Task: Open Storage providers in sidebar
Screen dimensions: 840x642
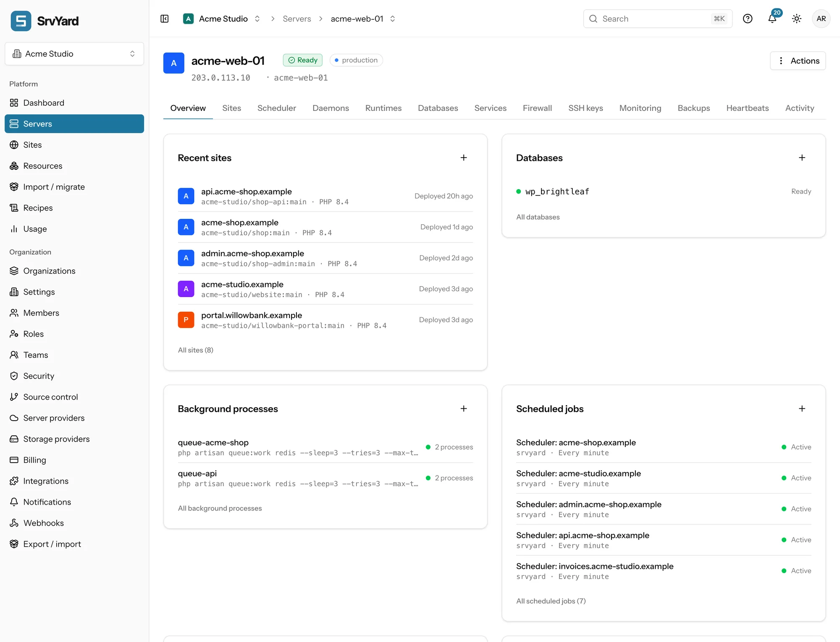Action: [74, 439]
